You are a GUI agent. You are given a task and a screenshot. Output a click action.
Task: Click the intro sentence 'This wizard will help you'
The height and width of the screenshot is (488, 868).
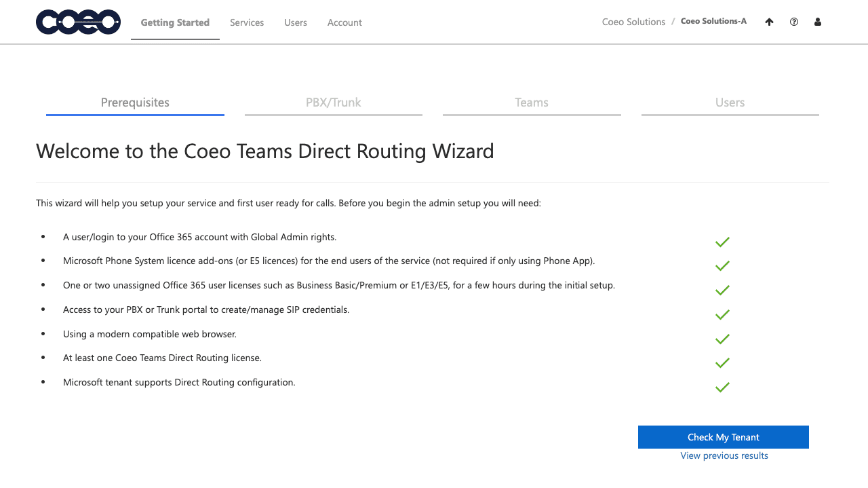tap(288, 203)
